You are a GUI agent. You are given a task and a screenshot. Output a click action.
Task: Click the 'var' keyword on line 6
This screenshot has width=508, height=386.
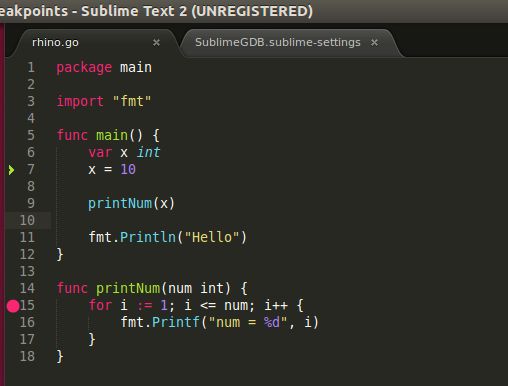click(100, 153)
